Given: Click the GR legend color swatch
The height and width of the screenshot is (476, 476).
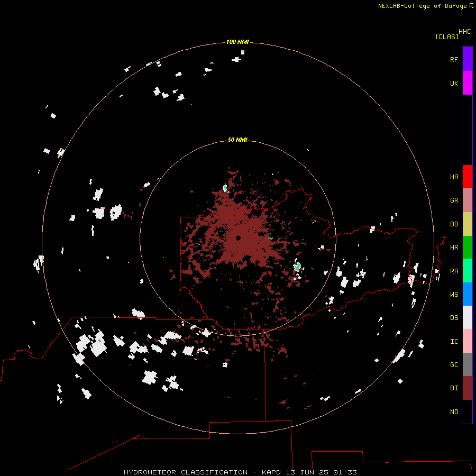Looking at the screenshot, I should pos(467,200).
